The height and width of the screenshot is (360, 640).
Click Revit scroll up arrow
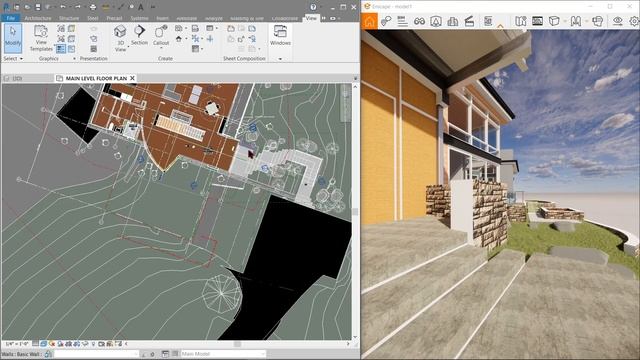(355, 87)
